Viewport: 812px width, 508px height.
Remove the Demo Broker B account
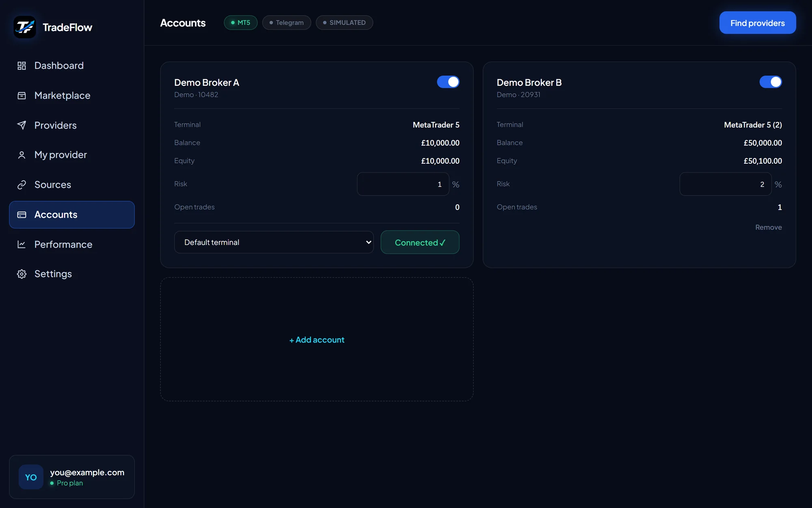pyautogui.click(x=769, y=227)
